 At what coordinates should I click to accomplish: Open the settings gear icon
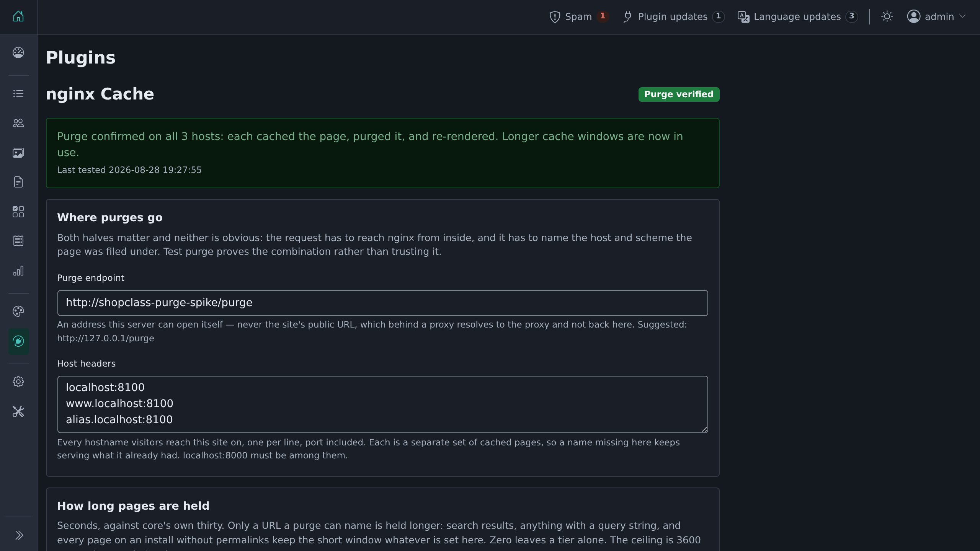click(x=18, y=382)
